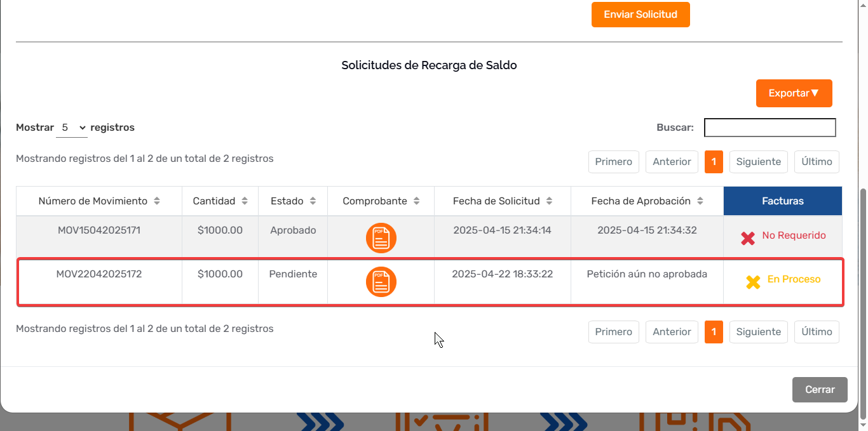Open PDF receipt for MOV15042025171
This screenshot has width=868, height=431.
tap(381, 238)
